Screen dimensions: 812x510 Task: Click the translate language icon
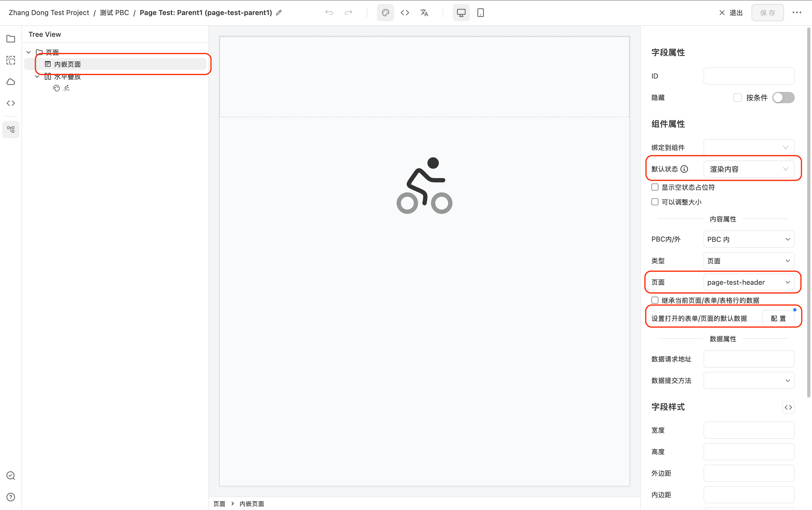point(424,13)
